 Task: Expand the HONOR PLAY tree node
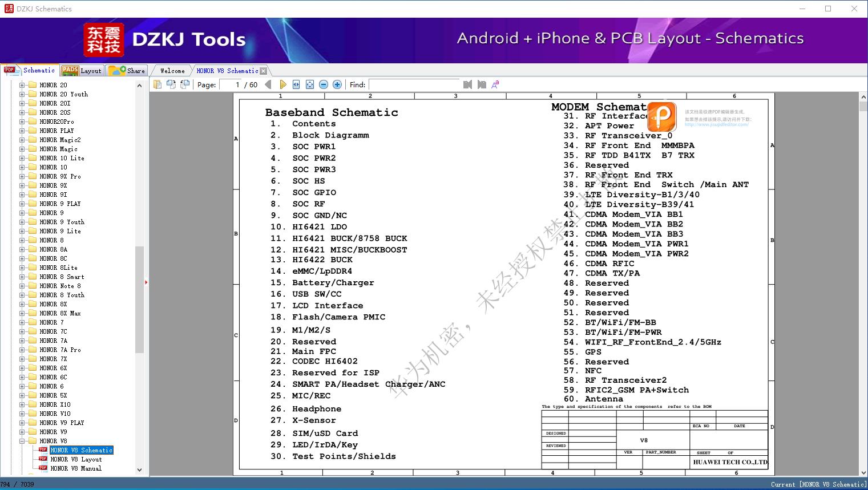pos(22,131)
